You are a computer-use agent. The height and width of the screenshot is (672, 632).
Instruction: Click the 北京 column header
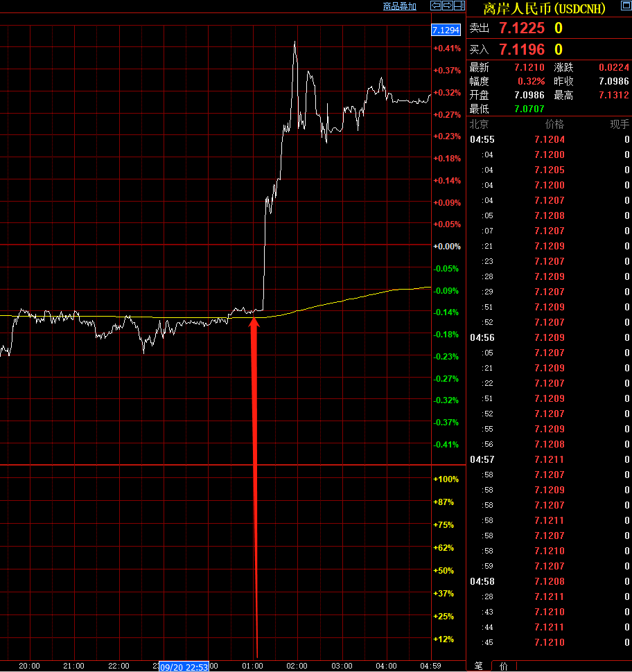pyautogui.click(x=479, y=124)
